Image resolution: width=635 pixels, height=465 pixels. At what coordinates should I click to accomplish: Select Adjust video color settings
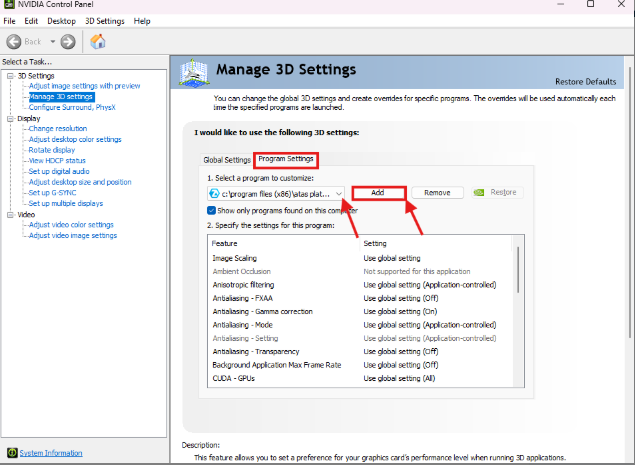[x=71, y=225]
